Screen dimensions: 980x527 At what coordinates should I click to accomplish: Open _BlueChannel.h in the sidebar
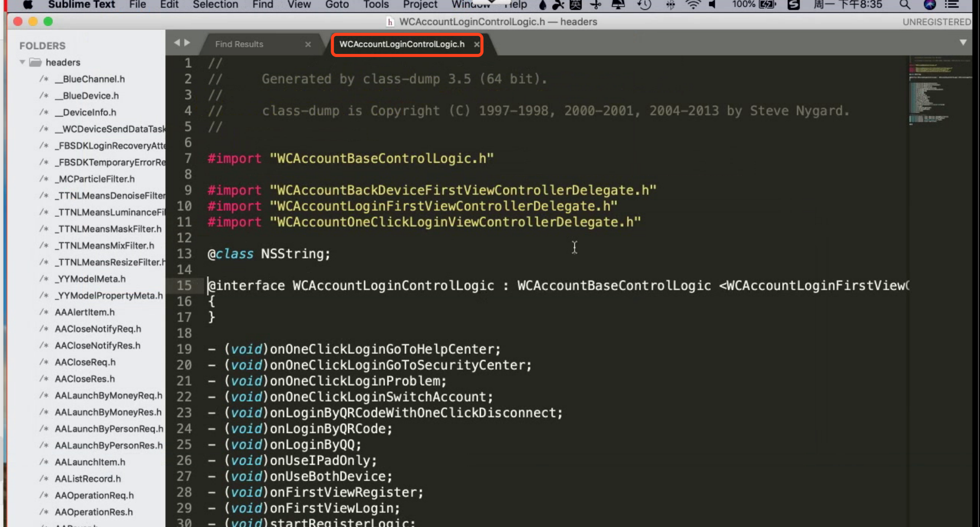click(x=90, y=79)
